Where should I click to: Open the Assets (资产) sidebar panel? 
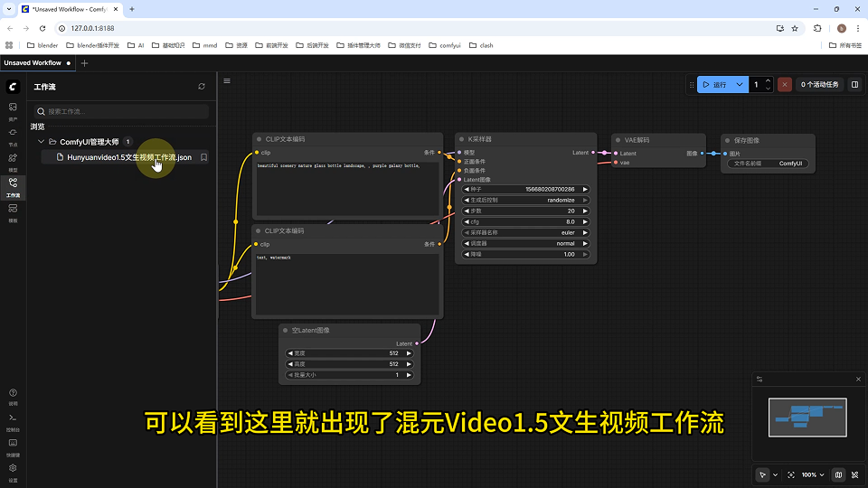point(13,110)
